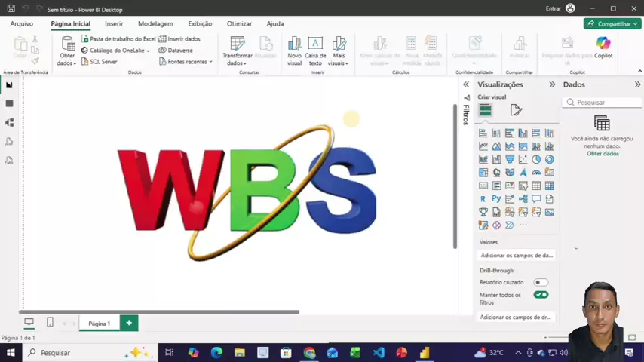
Task: Choose the R script visual
Action: click(483, 199)
